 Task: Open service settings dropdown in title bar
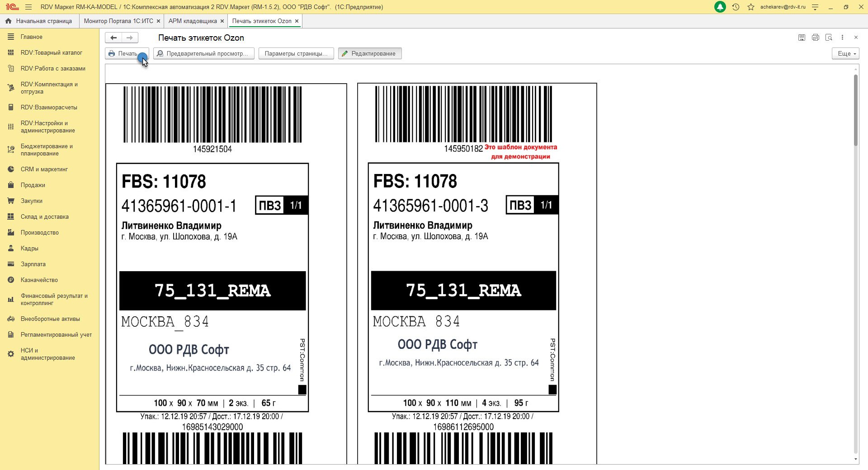tap(815, 7)
